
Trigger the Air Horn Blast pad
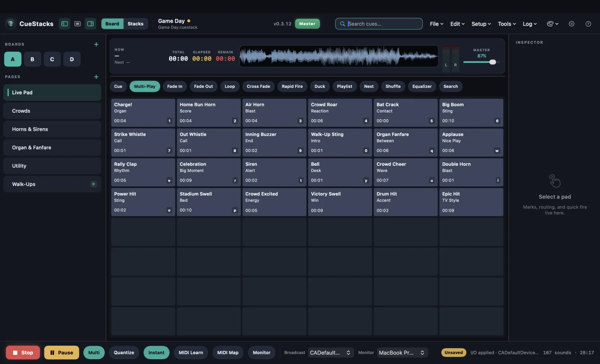(274, 112)
